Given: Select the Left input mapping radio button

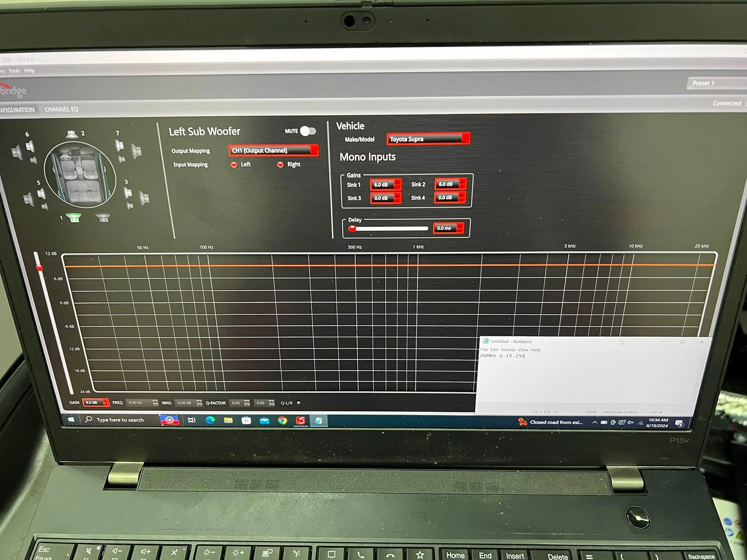Looking at the screenshot, I should 234,164.
